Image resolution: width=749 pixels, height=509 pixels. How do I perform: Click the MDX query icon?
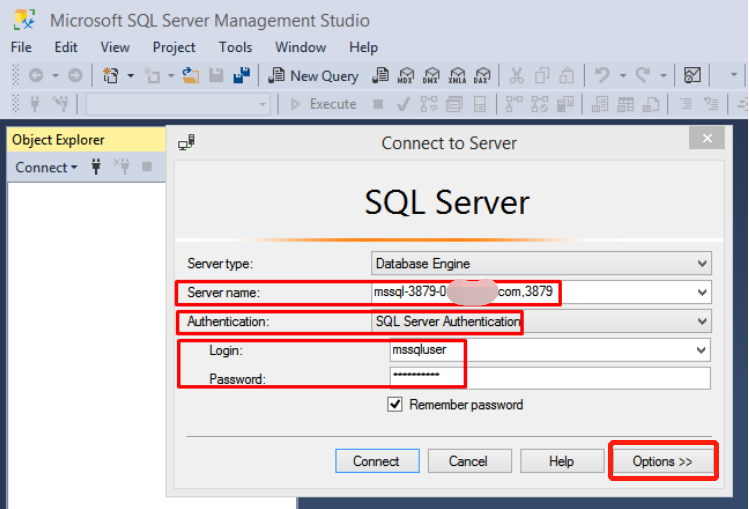pos(407,76)
